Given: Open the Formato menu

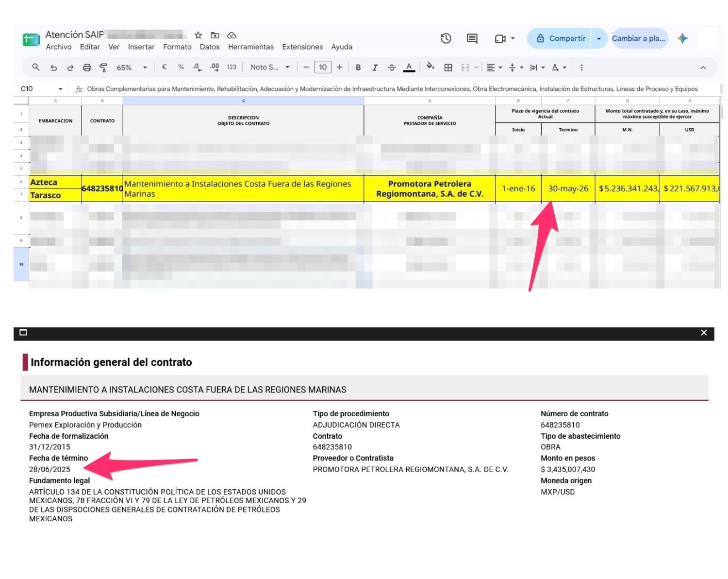Looking at the screenshot, I should click(x=177, y=47).
